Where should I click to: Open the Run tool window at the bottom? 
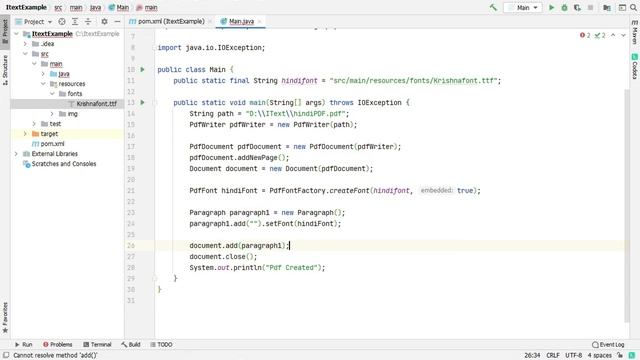tap(23, 344)
